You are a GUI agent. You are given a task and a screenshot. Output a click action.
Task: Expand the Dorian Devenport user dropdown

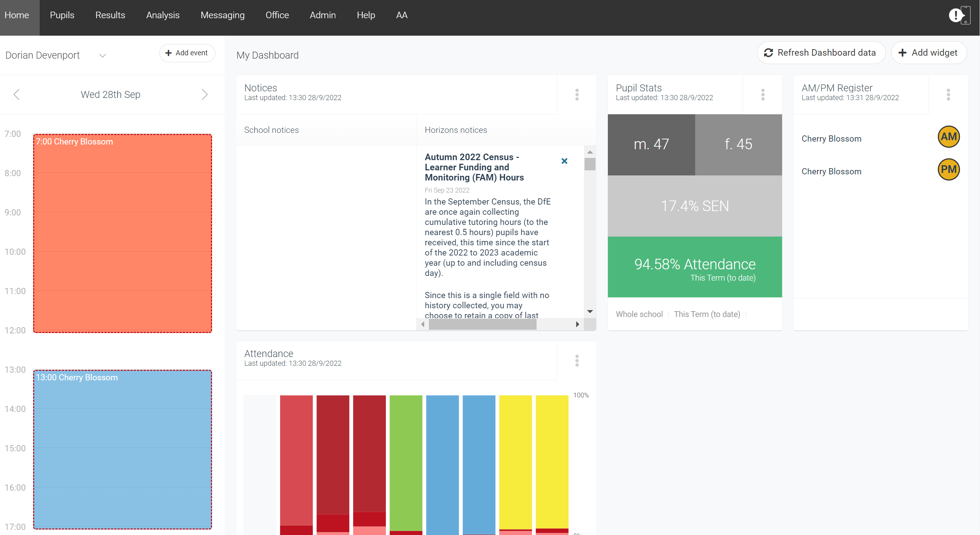(x=102, y=56)
